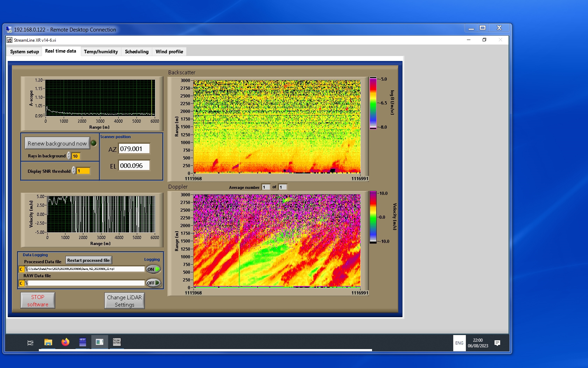Turn off Processed Data file logging
This screenshot has width=588, height=368.
pyautogui.click(x=153, y=269)
